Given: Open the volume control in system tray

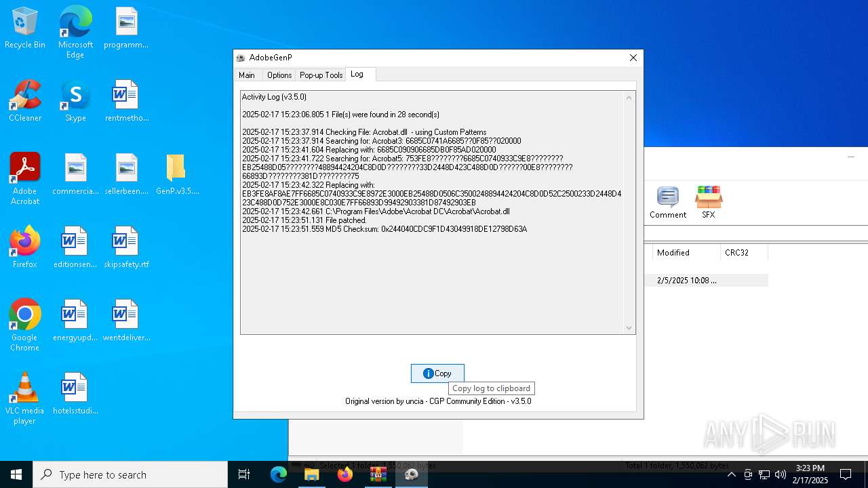Looking at the screenshot, I should click(x=781, y=474).
